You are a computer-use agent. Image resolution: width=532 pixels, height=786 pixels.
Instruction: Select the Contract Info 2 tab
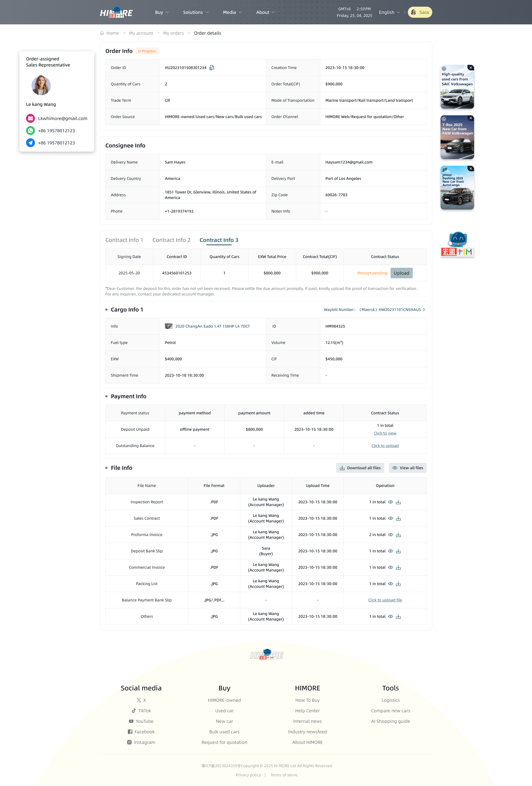pyautogui.click(x=172, y=240)
